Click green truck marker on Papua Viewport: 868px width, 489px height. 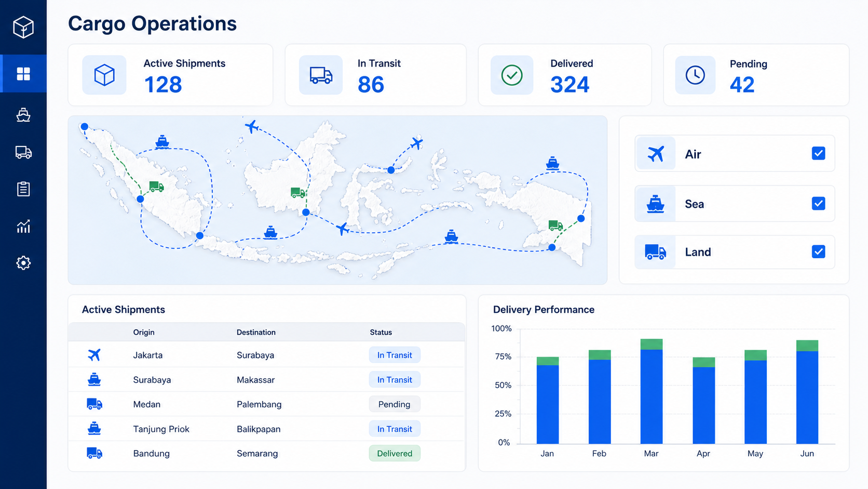pos(555,225)
